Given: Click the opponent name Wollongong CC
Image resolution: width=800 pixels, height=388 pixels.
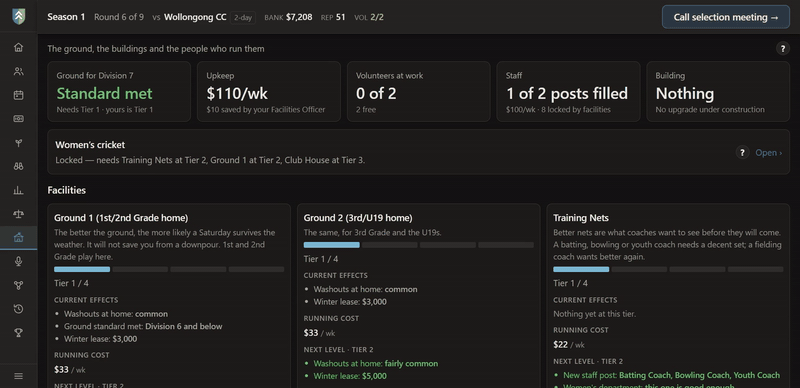Looking at the screenshot, I should click(x=195, y=17).
